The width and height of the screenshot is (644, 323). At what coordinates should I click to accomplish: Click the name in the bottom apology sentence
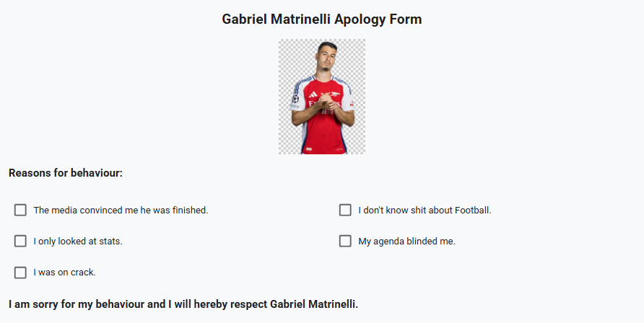tap(314, 304)
